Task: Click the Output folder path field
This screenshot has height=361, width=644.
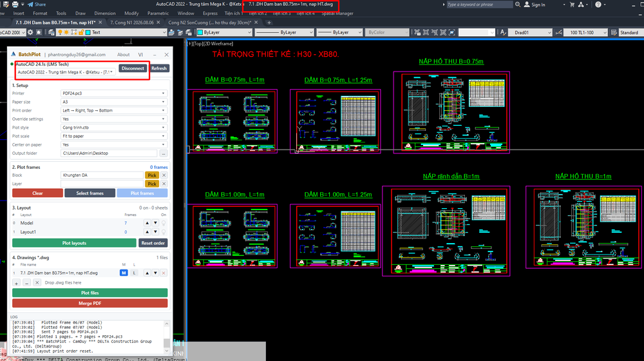Action: [109, 153]
